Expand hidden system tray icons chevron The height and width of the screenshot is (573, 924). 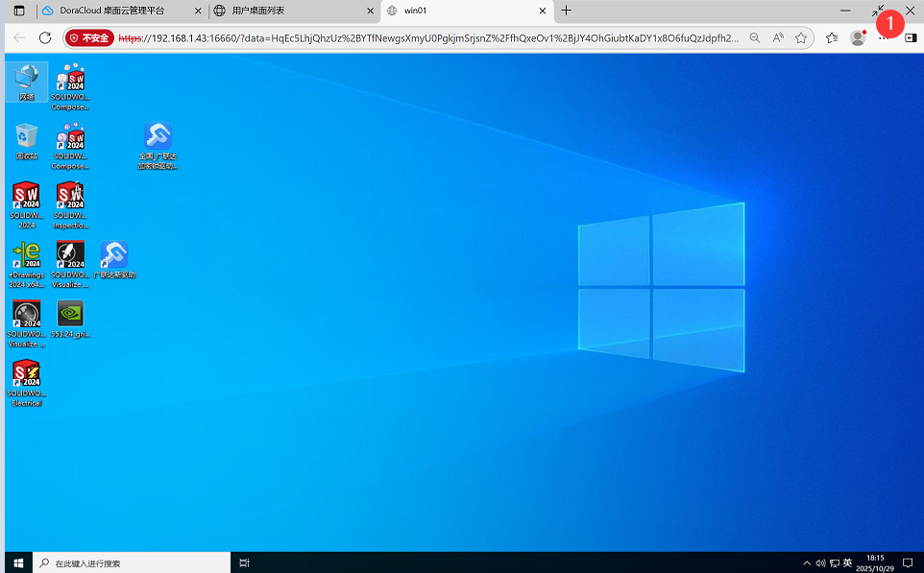(807, 562)
